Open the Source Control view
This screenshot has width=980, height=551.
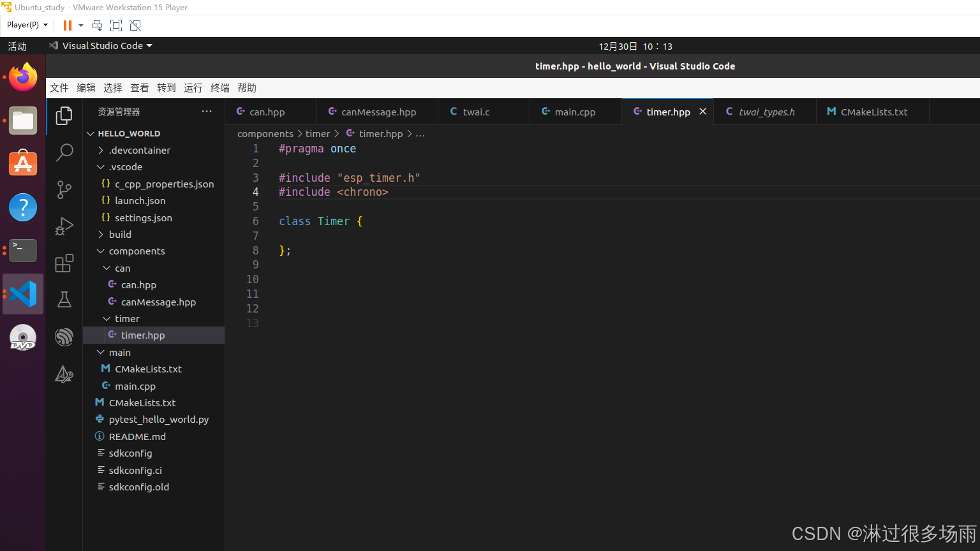tap(64, 189)
